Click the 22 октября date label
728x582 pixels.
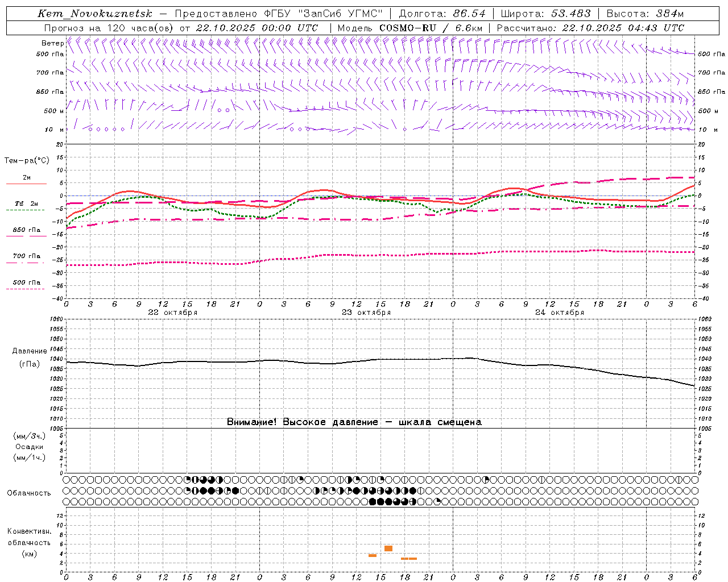[173, 313]
